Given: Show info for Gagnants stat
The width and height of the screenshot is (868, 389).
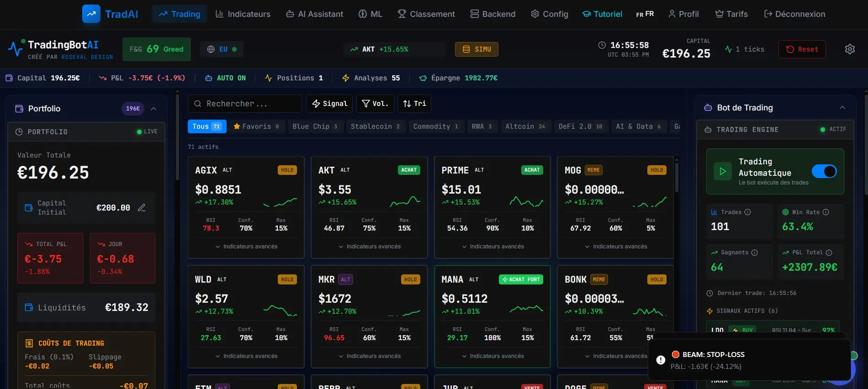Looking at the screenshot, I should coord(754,252).
